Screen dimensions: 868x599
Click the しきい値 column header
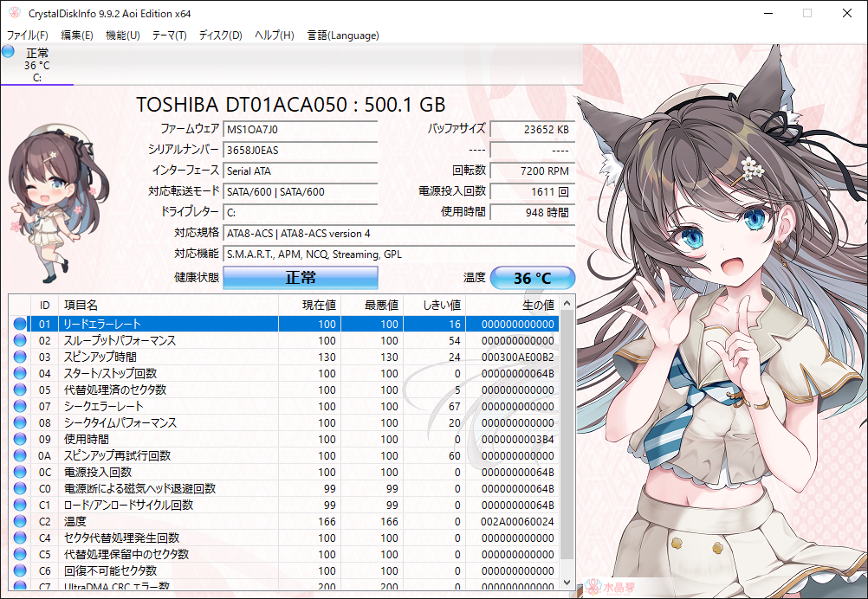pyautogui.click(x=435, y=306)
